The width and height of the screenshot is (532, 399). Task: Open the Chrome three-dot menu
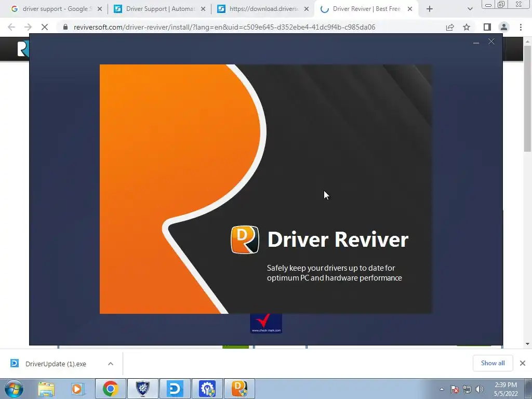click(521, 27)
